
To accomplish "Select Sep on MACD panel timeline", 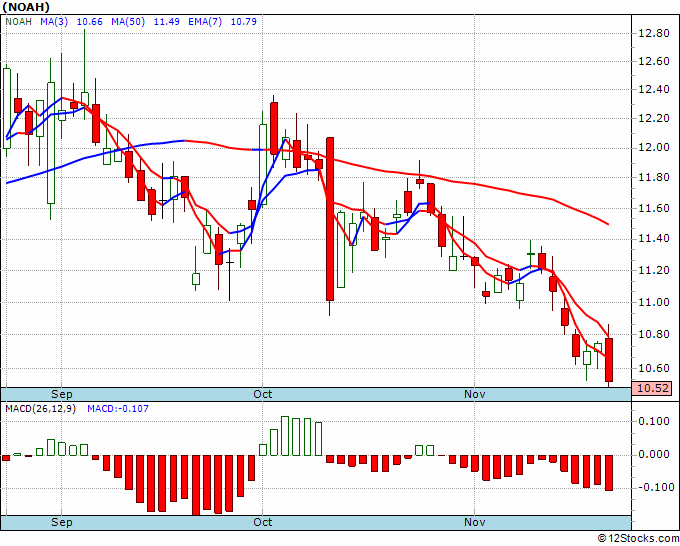I will (x=62, y=522).
